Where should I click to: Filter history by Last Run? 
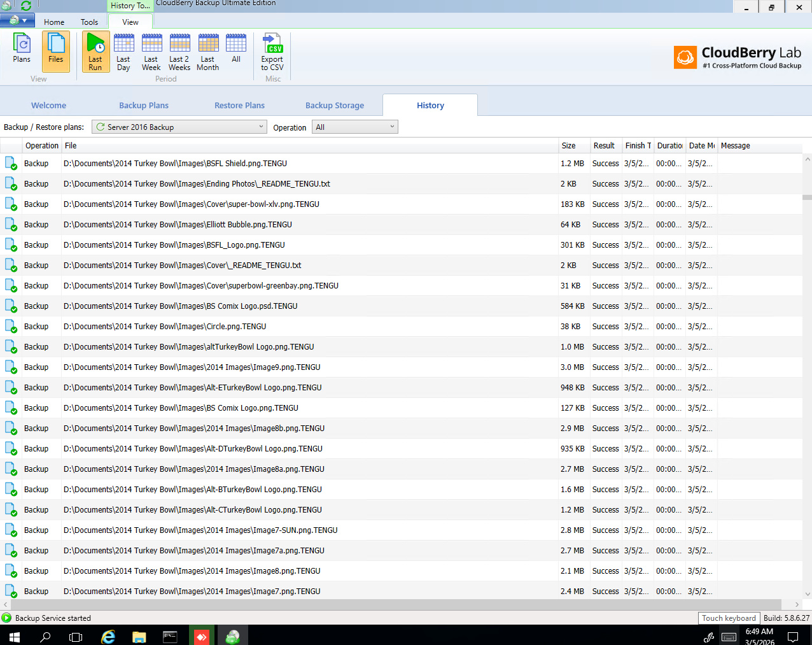(95, 51)
